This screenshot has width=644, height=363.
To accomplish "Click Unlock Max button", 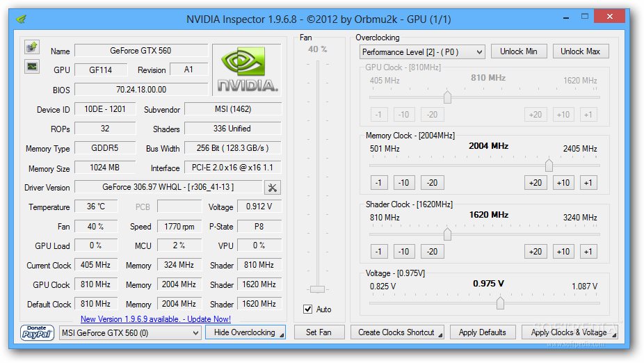I will click(580, 51).
